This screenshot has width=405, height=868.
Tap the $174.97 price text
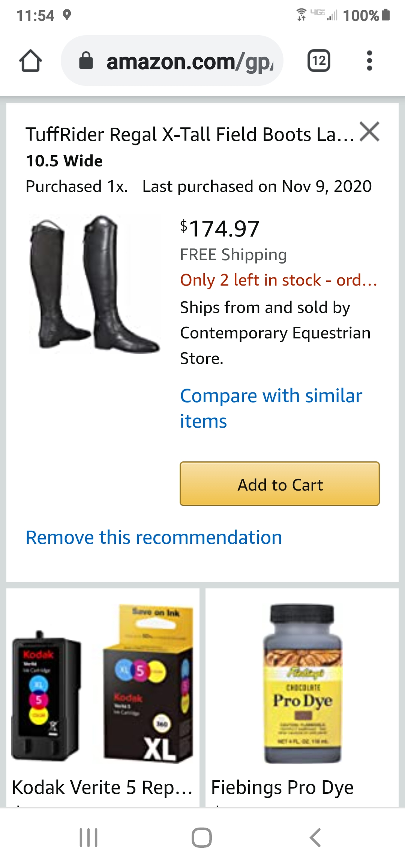click(220, 228)
